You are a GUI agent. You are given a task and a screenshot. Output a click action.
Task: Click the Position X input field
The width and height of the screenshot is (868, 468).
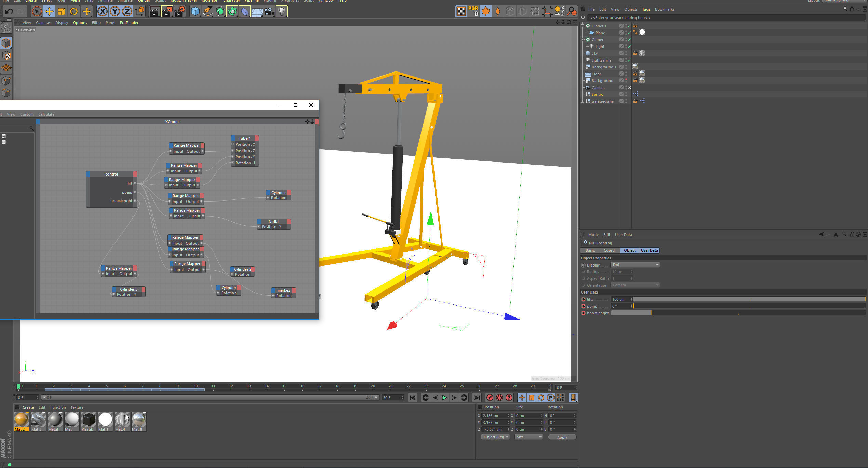[x=495, y=416]
